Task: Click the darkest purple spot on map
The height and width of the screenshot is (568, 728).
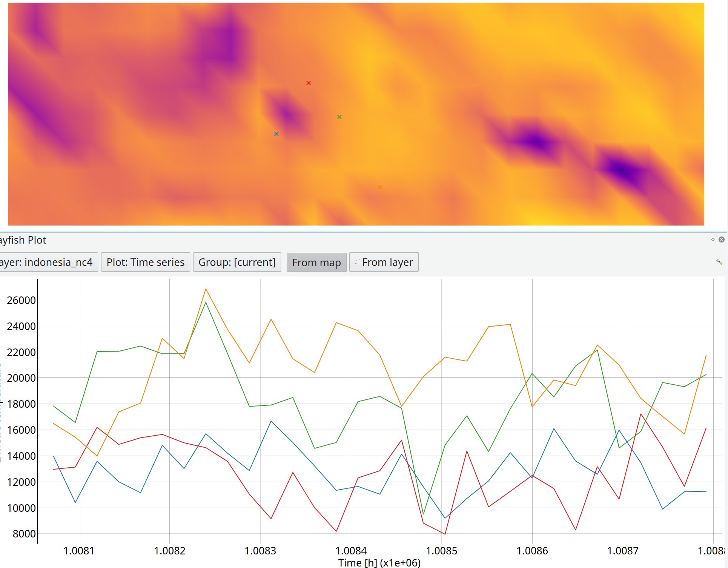Action: (621, 170)
